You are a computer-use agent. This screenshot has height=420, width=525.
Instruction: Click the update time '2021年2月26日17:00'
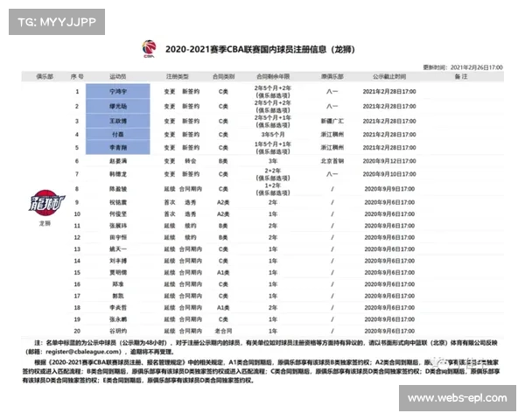[477, 67]
